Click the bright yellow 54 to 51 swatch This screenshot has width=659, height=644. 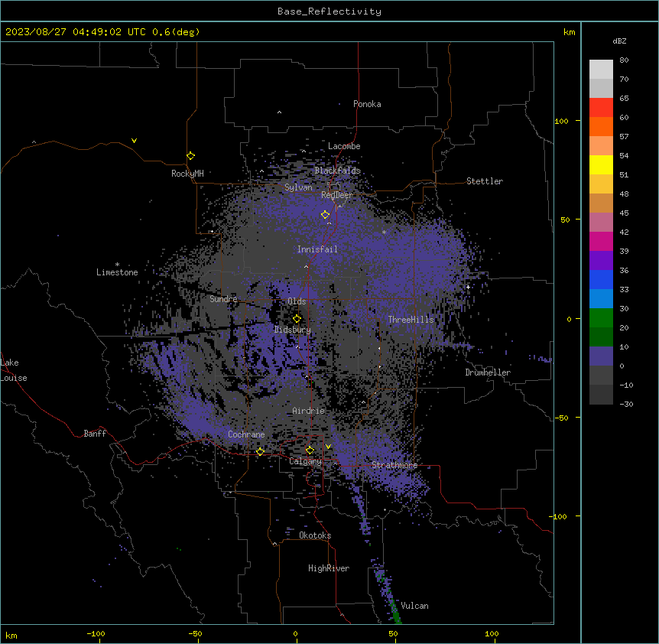(601, 164)
